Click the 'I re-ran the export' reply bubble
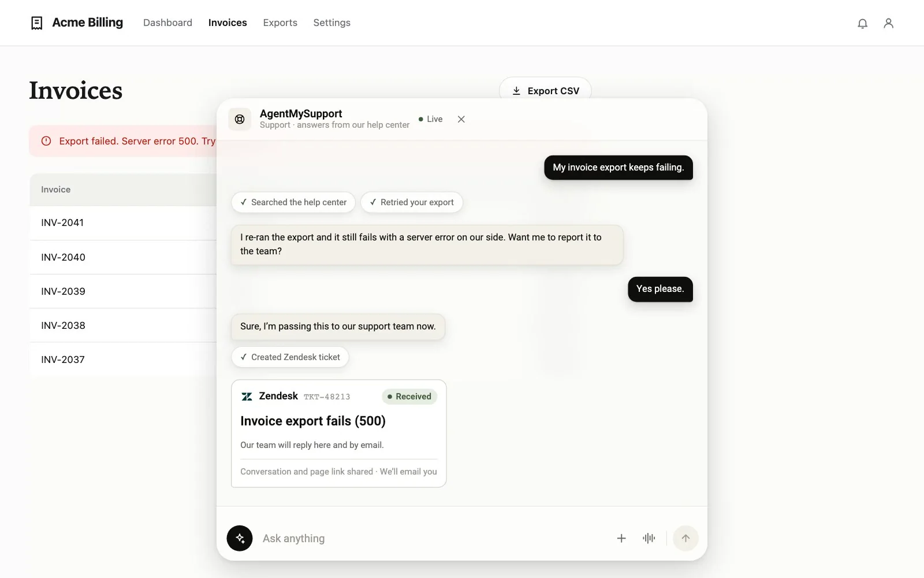The width and height of the screenshot is (924, 578). click(427, 244)
